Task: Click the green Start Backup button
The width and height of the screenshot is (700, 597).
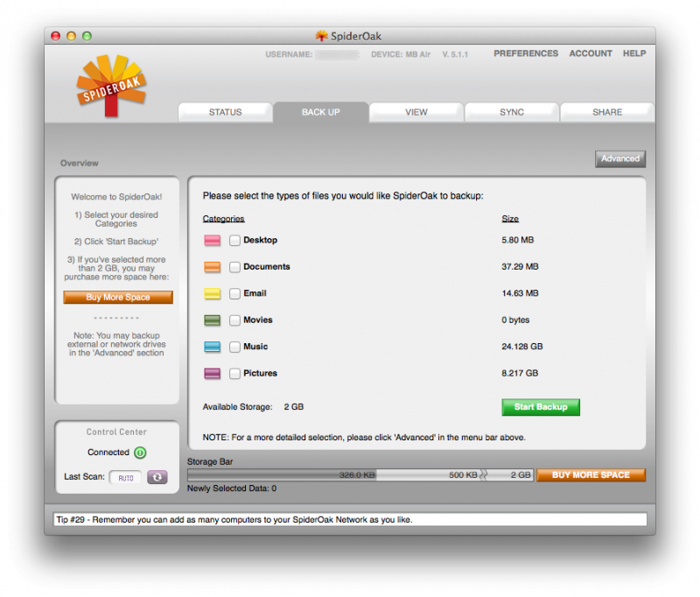Action: pos(541,407)
